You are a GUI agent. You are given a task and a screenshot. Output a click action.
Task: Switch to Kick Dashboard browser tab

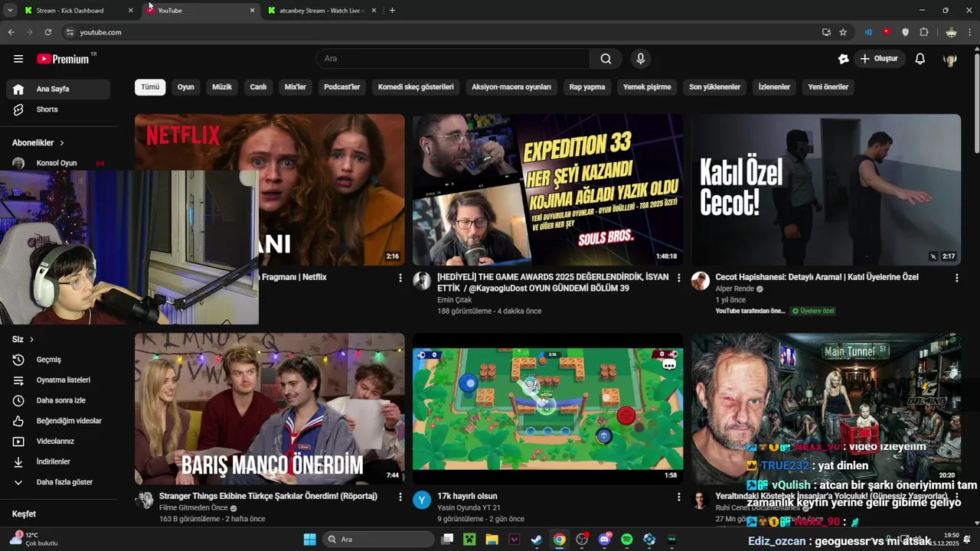click(x=77, y=11)
